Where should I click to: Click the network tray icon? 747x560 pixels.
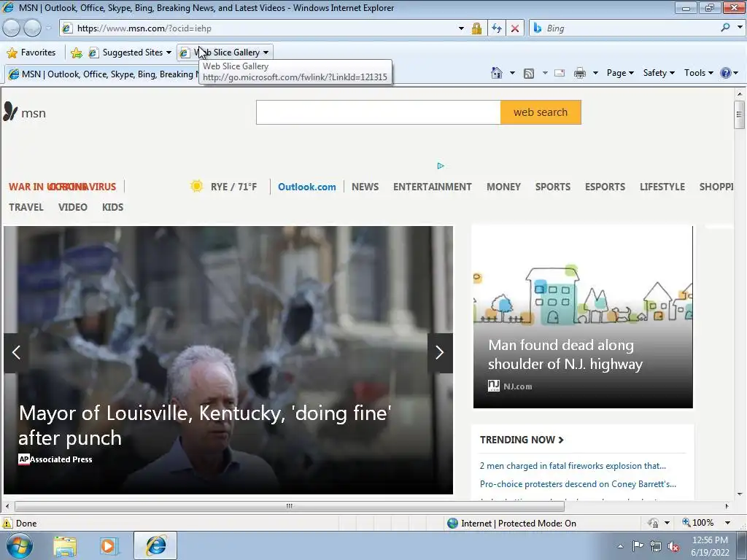point(656,547)
